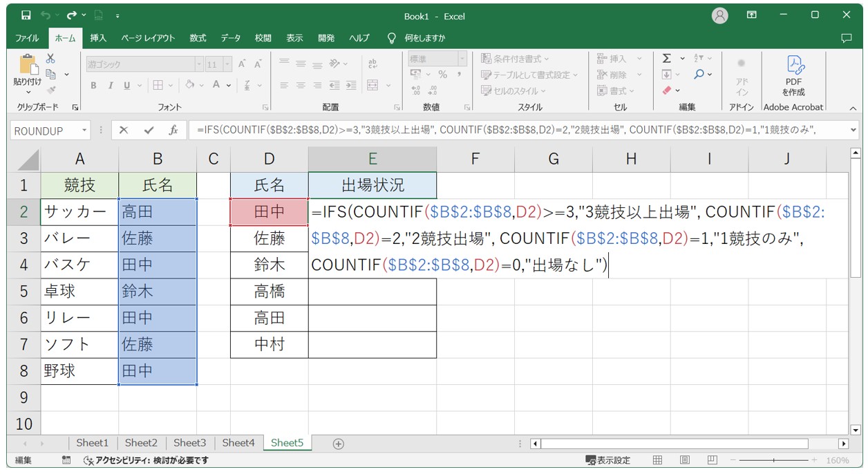Click the 表示設定 display settings button
This screenshot has width=868, height=474.
[608, 459]
